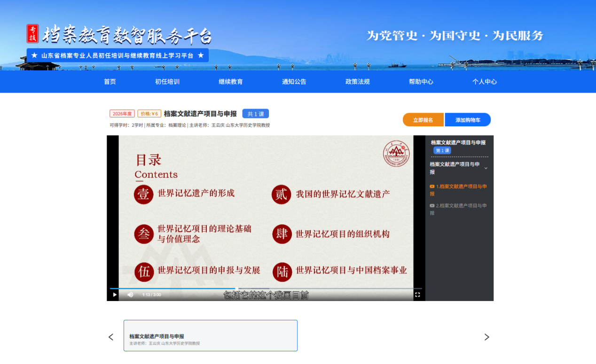Open 个人中心 from the navigation bar
The height and width of the screenshot is (364, 596).
coord(485,82)
